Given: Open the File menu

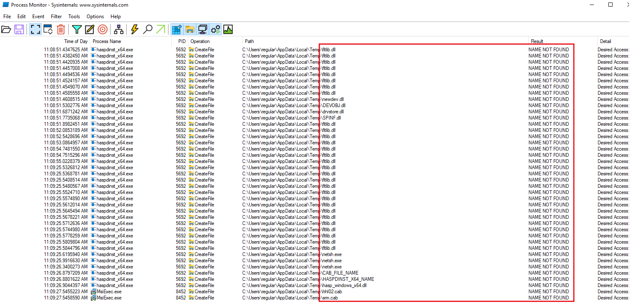Looking at the screenshot, I should (7, 17).
